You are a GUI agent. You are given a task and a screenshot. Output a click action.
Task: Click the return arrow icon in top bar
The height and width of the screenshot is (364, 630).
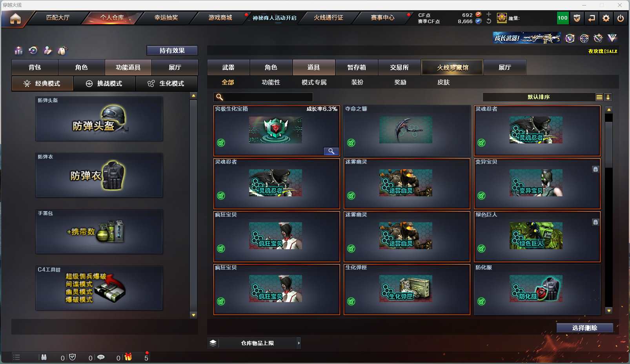click(x=592, y=18)
